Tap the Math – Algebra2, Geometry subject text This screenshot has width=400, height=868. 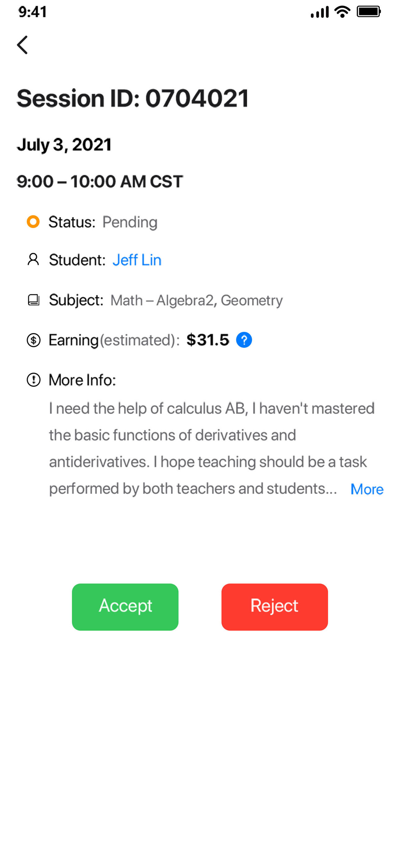(196, 300)
